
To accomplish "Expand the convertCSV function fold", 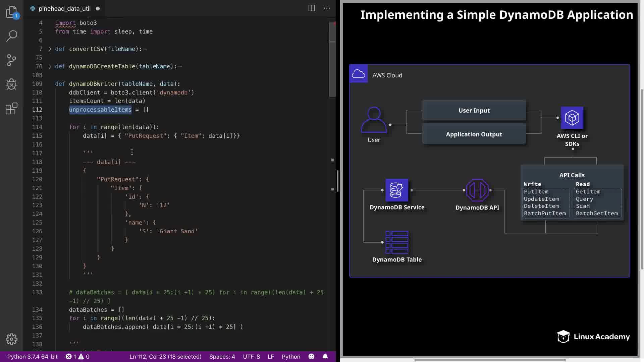I will [50, 49].
